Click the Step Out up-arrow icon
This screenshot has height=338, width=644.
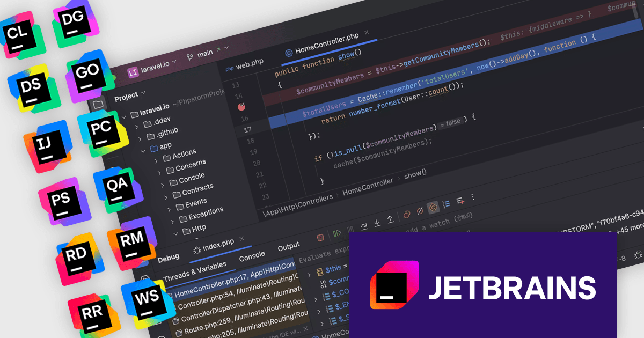(x=390, y=218)
